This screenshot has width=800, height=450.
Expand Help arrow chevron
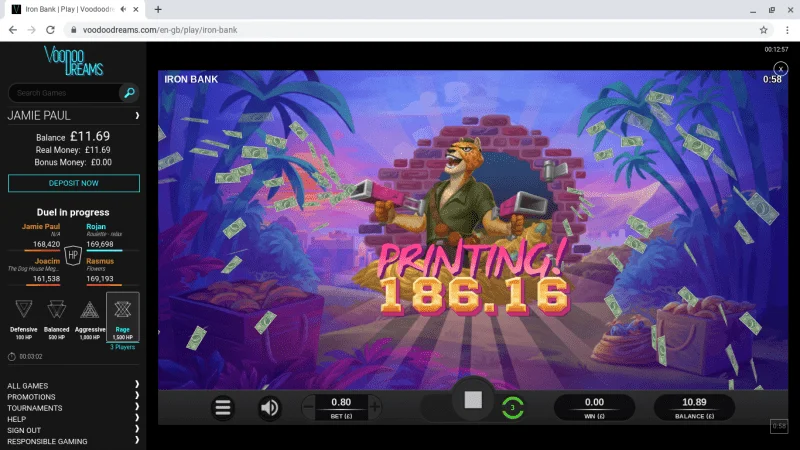click(137, 418)
